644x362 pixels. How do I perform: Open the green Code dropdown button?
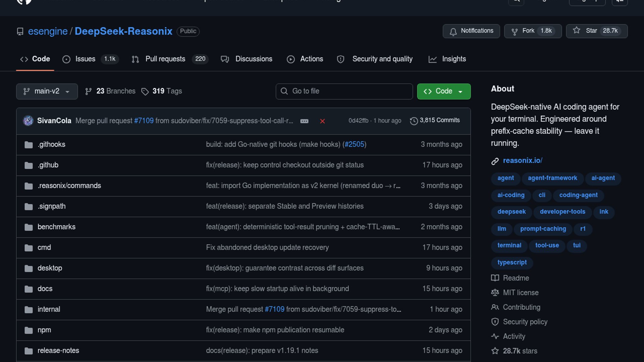[444, 91]
